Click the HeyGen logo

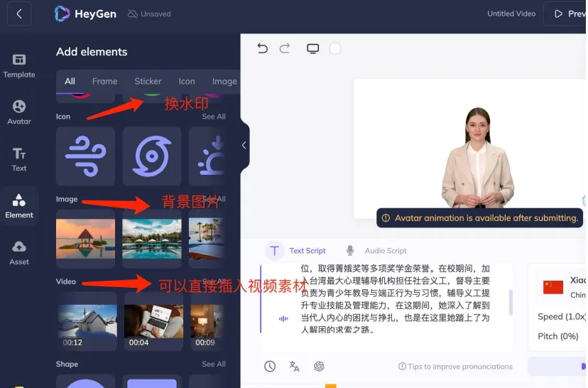[x=85, y=14]
